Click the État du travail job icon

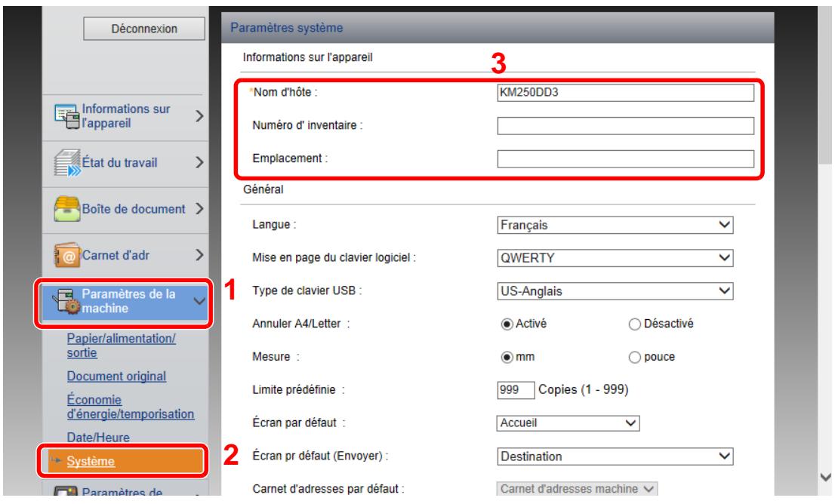(x=67, y=163)
